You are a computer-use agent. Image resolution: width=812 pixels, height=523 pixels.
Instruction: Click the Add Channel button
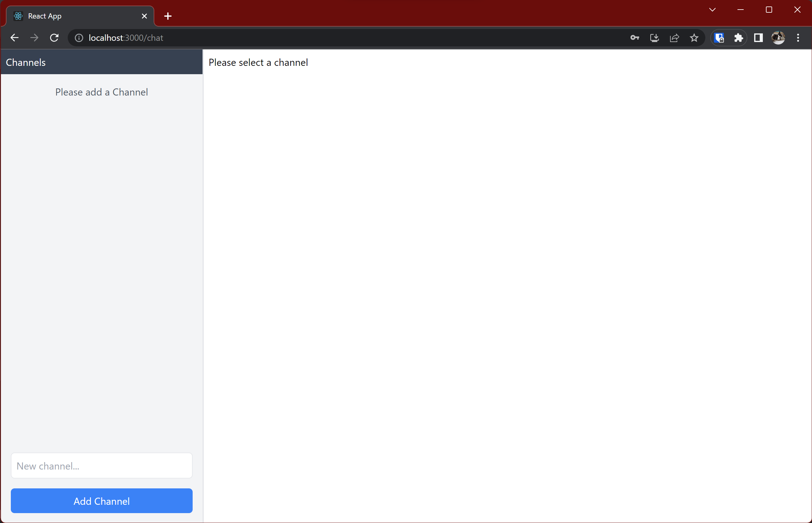[101, 500]
